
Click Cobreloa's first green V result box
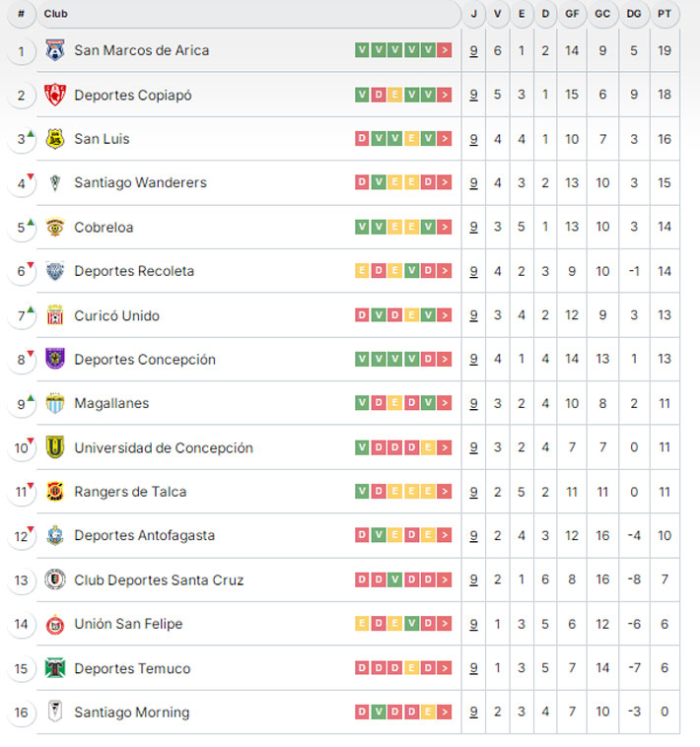click(x=362, y=227)
